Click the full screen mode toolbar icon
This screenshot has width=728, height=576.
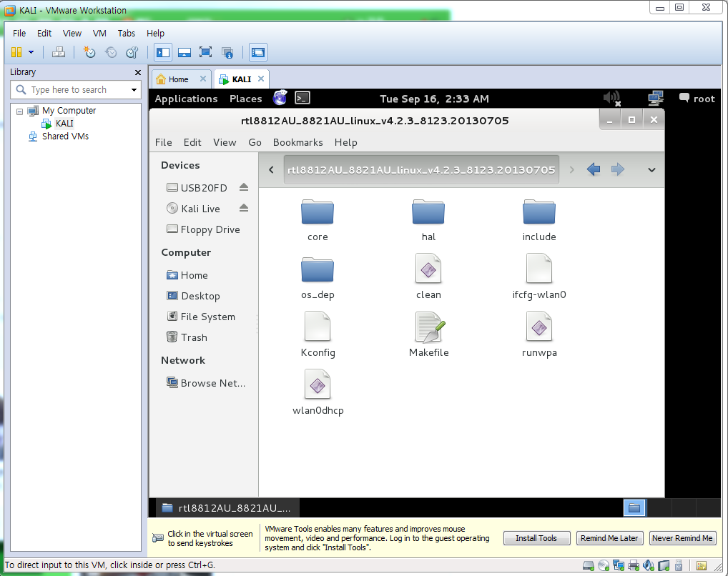tap(205, 52)
